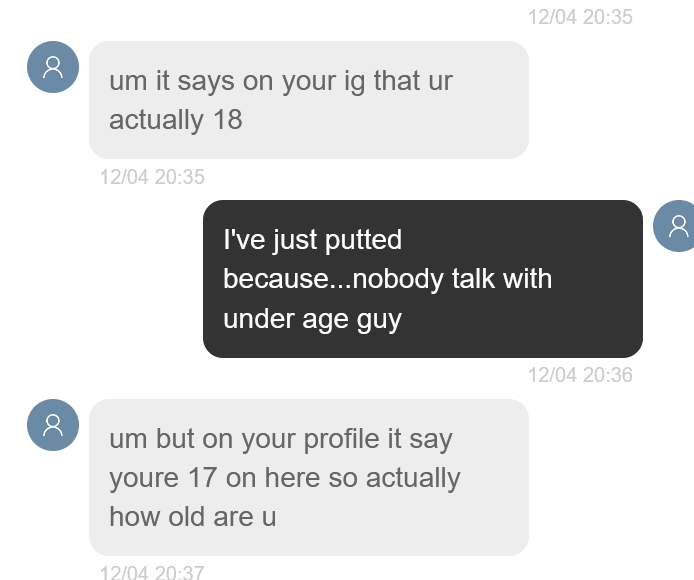This screenshot has height=580, width=694.
Task: Click the 20:35 timestamp under the first gray bubble
Action: coord(152,177)
